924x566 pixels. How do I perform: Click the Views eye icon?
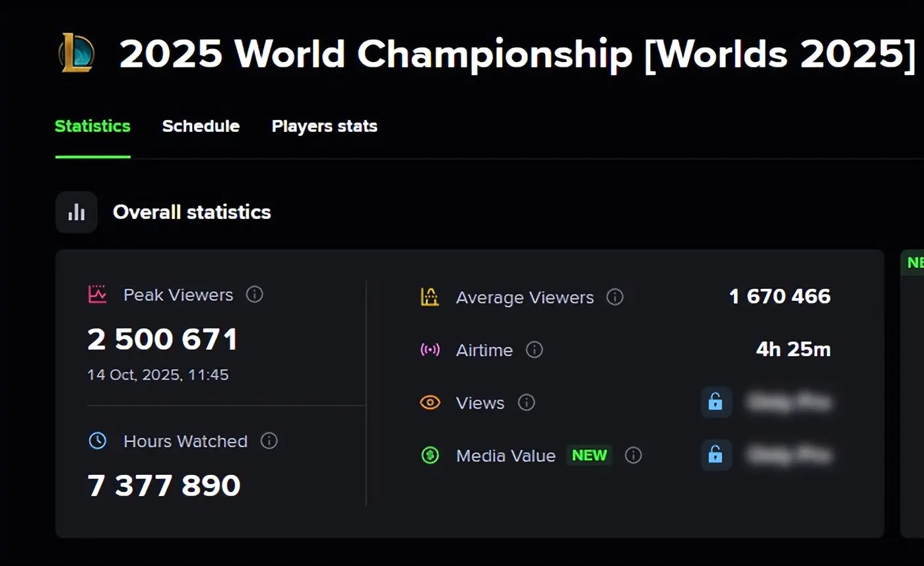430,402
